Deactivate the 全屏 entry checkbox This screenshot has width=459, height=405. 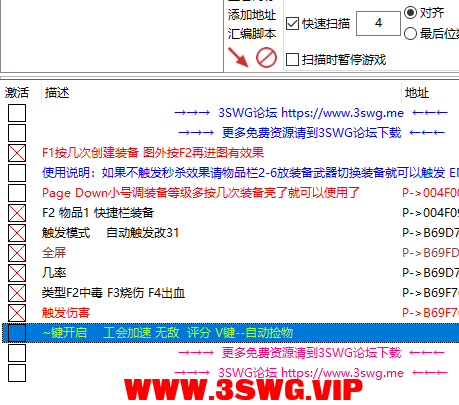(x=17, y=253)
